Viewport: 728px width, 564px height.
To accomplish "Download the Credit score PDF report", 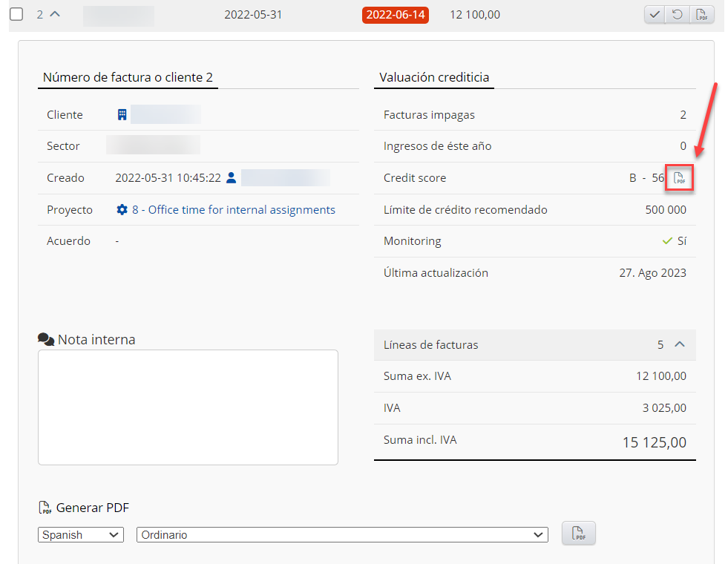I will (679, 178).
